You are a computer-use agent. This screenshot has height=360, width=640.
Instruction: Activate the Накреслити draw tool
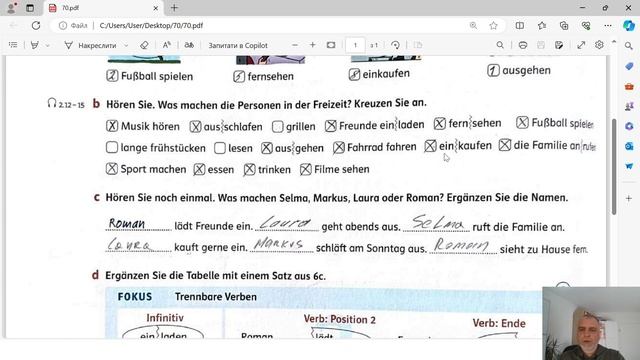[x=91, y=45]
